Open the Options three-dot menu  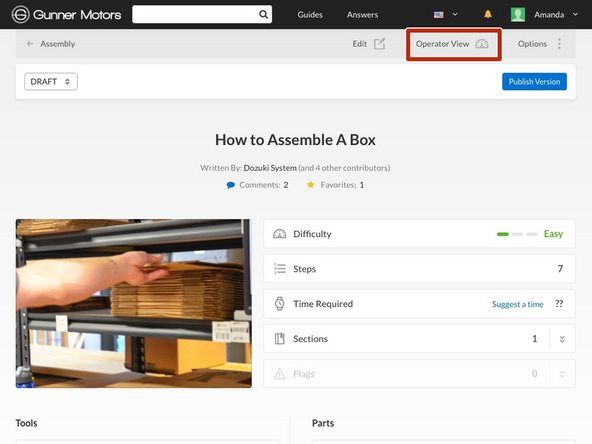pos(559,44)
